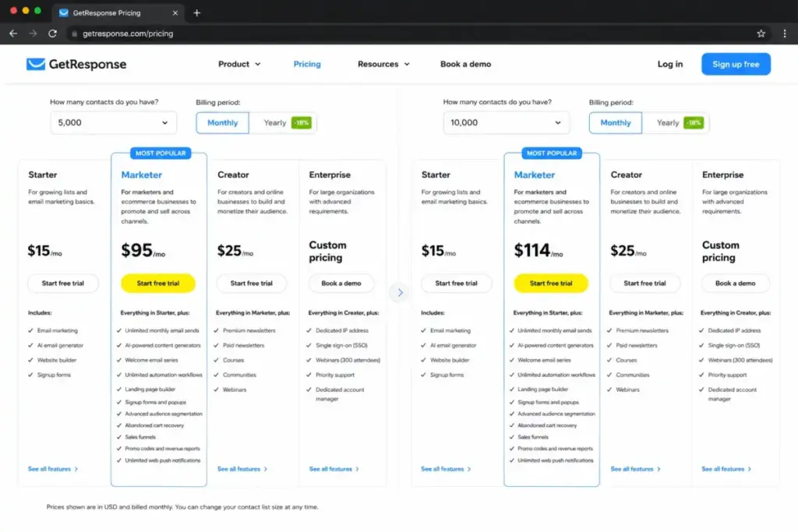Click the circular arrow between the two pricing panels
Viewport: 798px width, 532px height.
pyautogui.click(x=400, y=292)
